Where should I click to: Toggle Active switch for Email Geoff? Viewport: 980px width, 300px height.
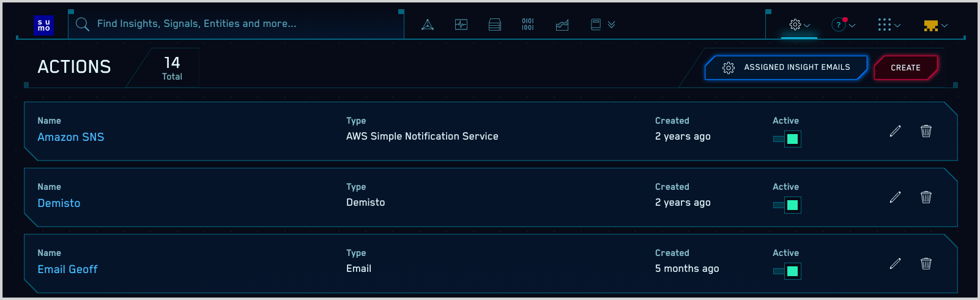click(x=787, y=271)
